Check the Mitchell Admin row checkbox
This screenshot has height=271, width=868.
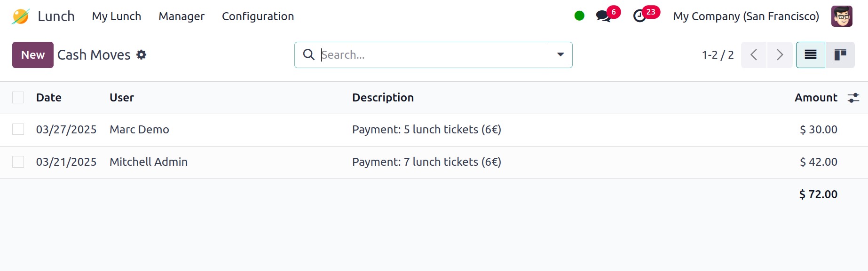click(18, 162)
